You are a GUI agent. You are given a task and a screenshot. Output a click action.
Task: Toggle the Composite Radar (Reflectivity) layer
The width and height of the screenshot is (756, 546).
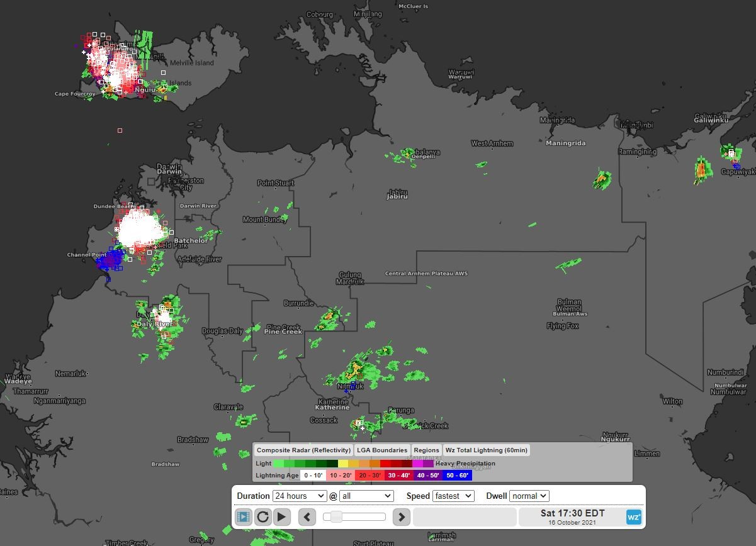coord(303,450)
